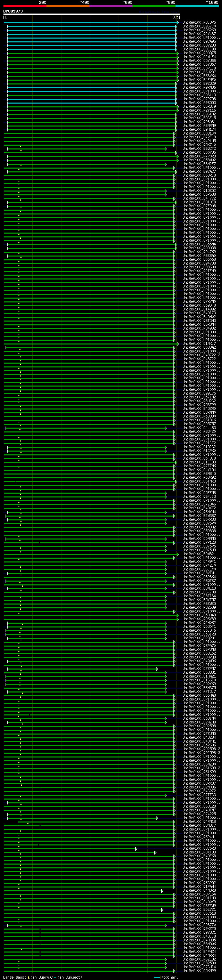The width and height of the screenshot is (222, 980).
Task: Select the UniRef100_B6U237 label
Action: tap(199, 72)
